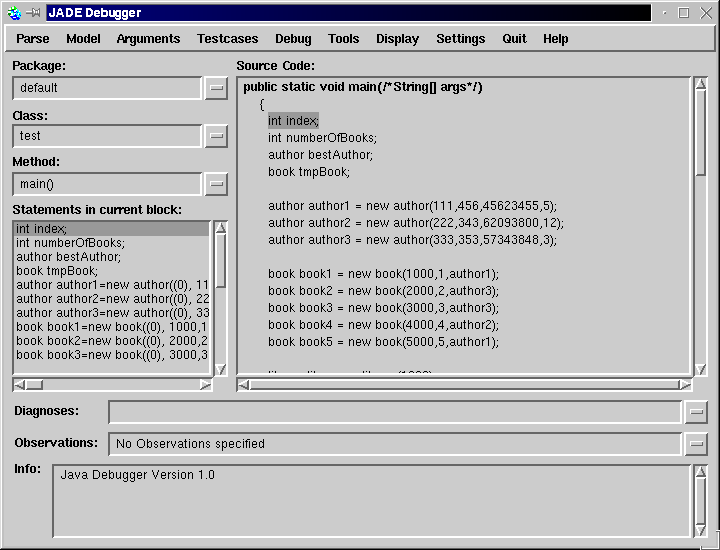Click the author3 declaration line in source

pos(412,240)
